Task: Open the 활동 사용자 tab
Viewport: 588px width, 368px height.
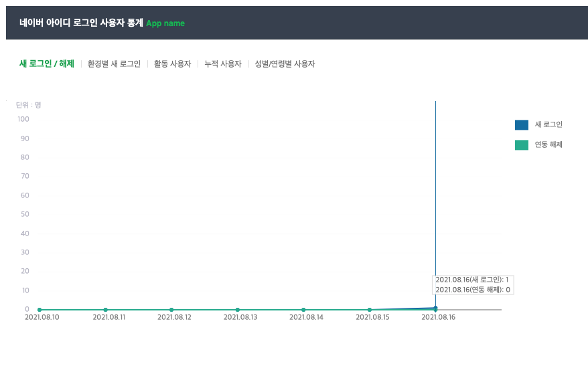Action: tap(173, 64)
